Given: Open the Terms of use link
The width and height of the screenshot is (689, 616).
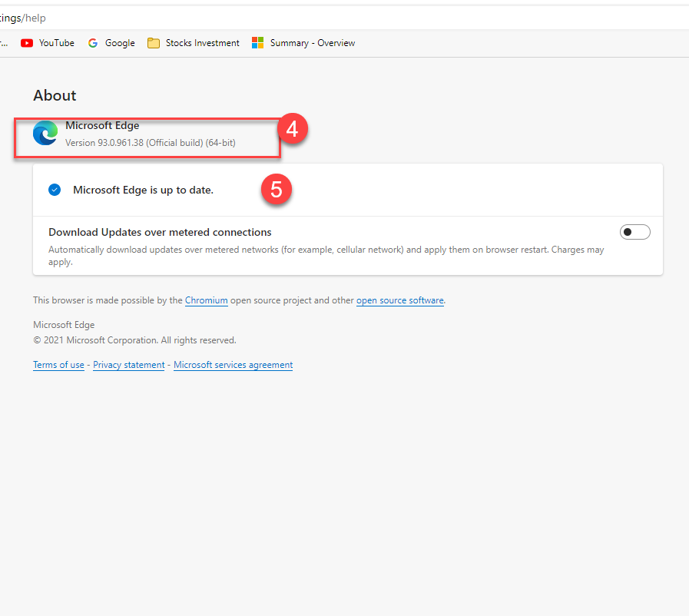Looking at the screenshot, I should [58, 365].
